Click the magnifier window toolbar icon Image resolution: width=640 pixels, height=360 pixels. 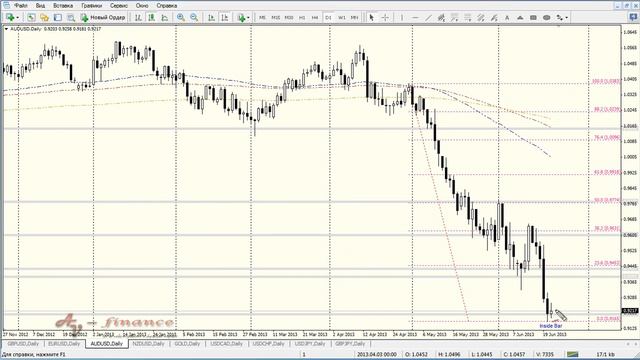coord(71,18)
